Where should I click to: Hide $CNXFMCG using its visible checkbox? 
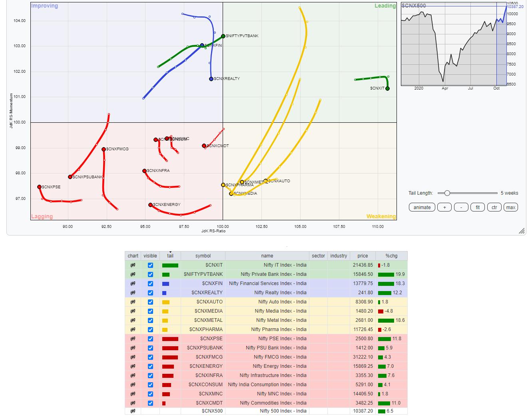tap(150, 357)
